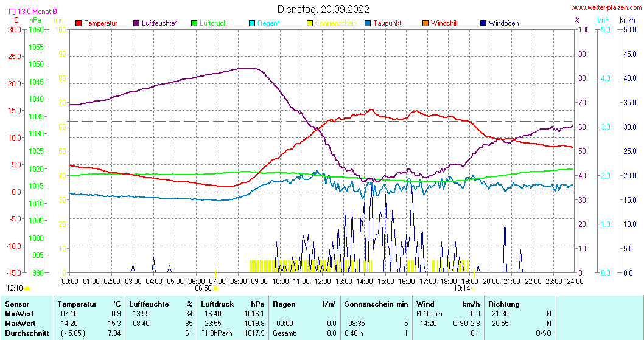Click the 12:18 day length value

(x=14, y=288)
